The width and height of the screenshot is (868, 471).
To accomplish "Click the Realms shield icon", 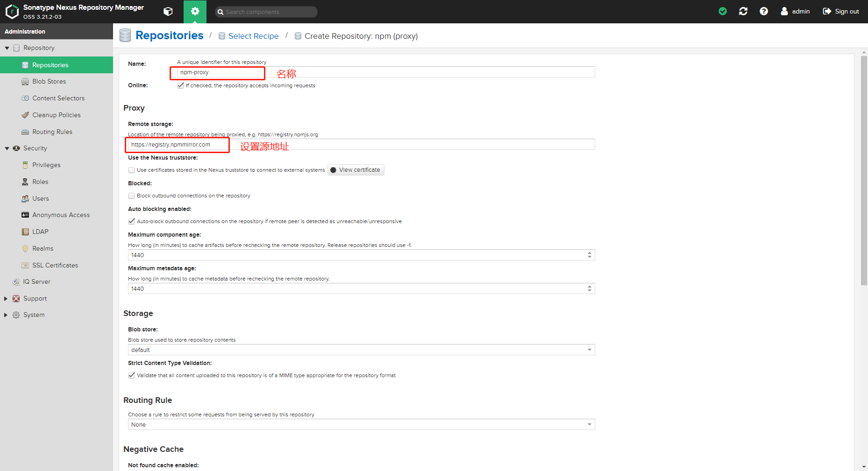I will (x=25, y=249).
